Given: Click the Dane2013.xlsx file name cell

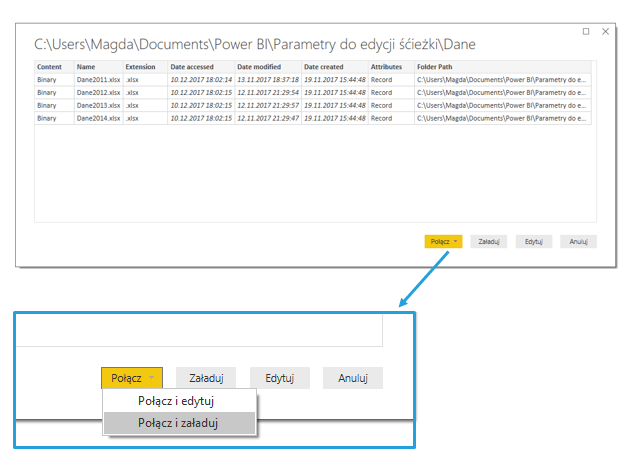Looking at the screenshot, I should 98,105.
